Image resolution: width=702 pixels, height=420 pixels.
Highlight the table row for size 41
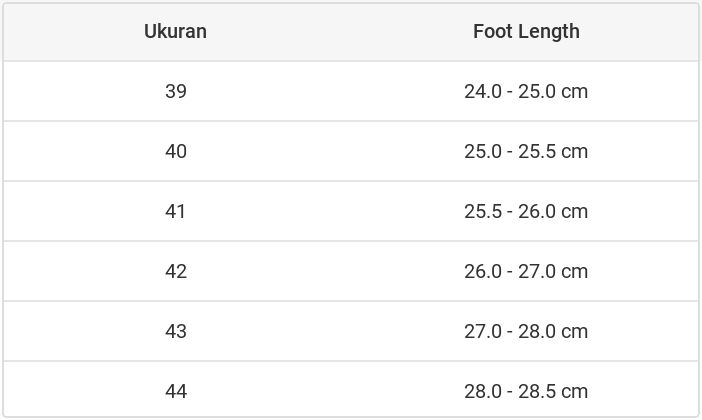click(x=350, y=211)
